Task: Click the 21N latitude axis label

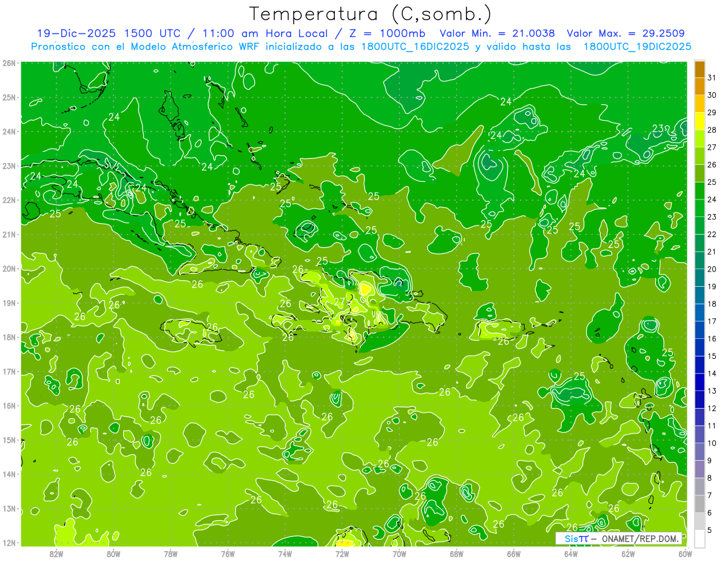Action: point(9,235)
